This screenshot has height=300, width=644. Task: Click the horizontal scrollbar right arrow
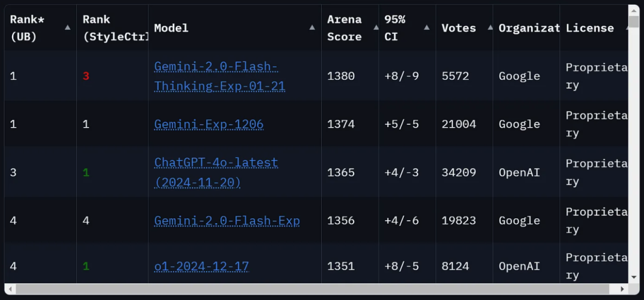[x=623, y=289]
